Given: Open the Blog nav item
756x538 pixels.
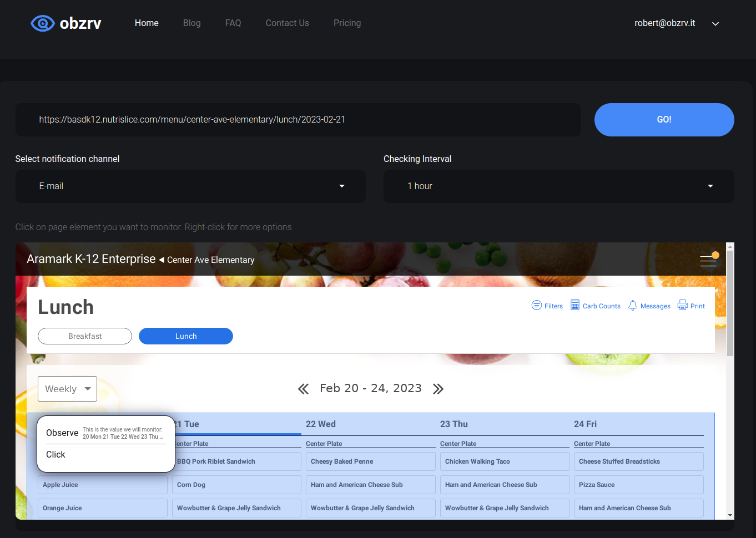Looking at the screenshot, I should tap(192, 23).
